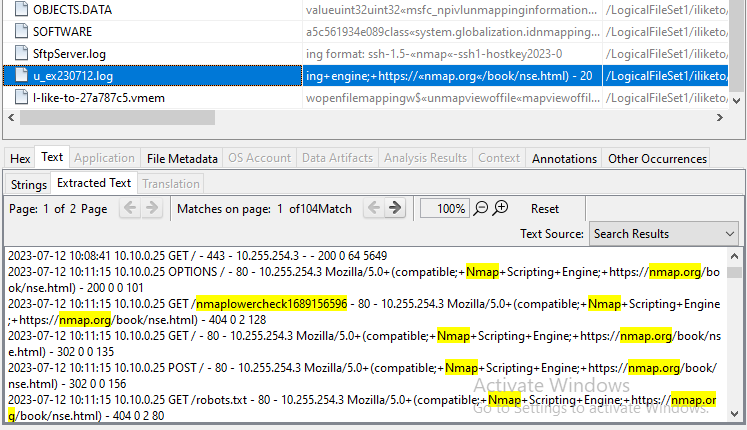747x430 pixels.
Task: Switch to the Strings sub-tab
Action: pyautogui.click(x=29, y=184)
